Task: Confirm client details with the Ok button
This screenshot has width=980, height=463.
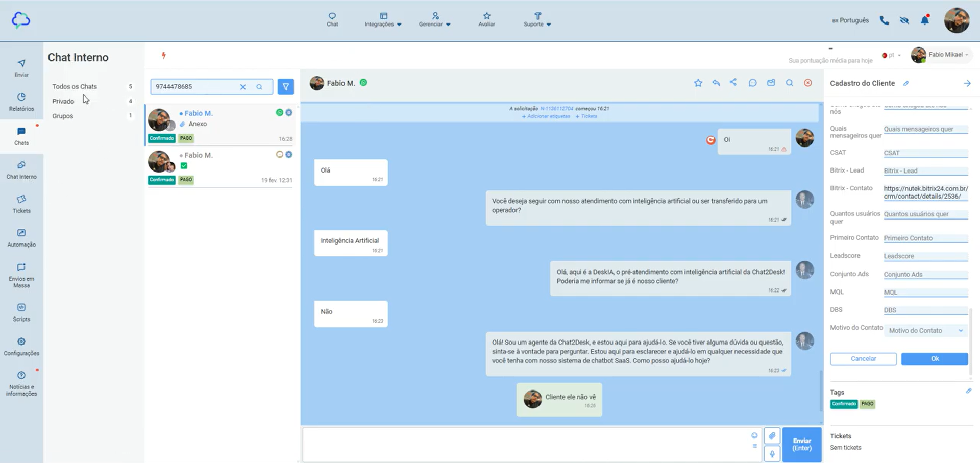Action: pos(934,359)
